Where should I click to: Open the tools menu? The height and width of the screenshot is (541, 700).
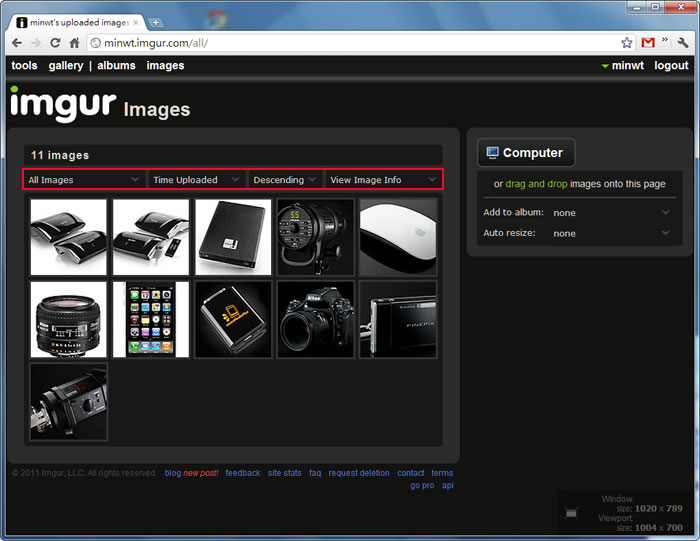click(25, 66)
